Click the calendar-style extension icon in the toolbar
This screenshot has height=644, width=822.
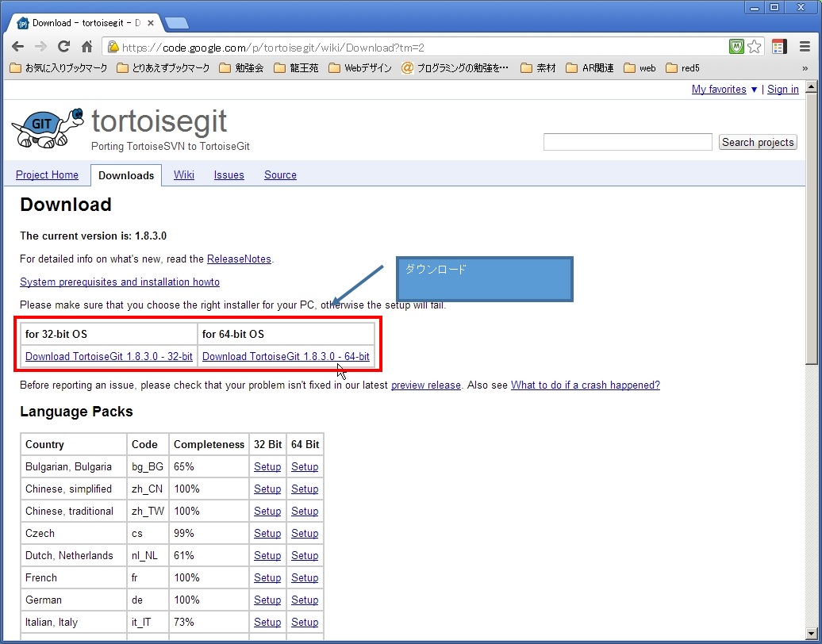[x=779, y=47]
